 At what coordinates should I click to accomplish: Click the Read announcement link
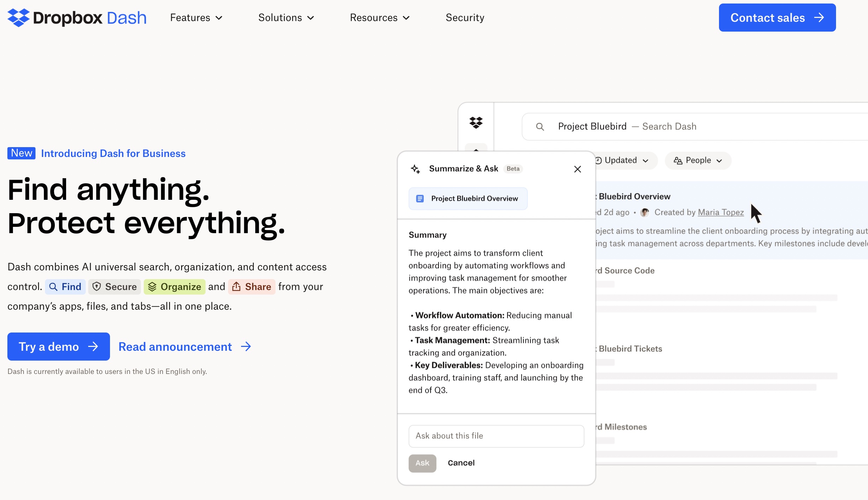[x=185, y=347]
